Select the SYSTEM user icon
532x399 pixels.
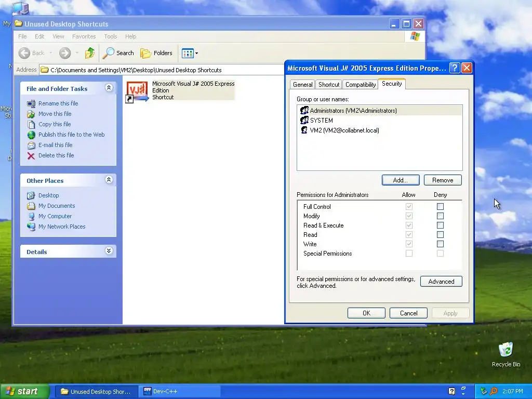[304, 120]
